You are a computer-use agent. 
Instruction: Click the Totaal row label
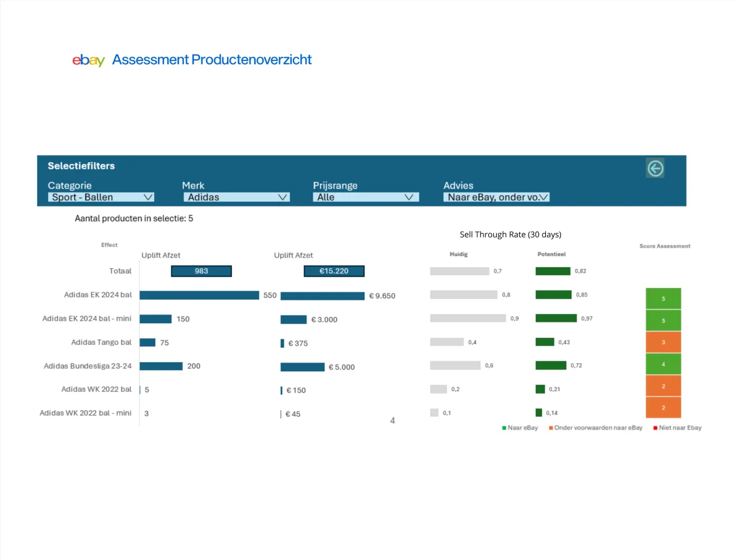(x=120, y=271)
